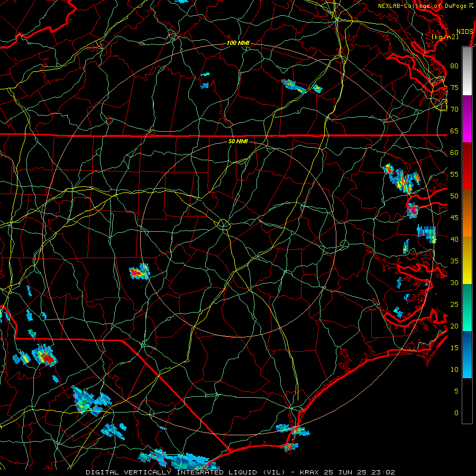Click the scale value 30
Viewport: 476px width, 476px height.
454,283
